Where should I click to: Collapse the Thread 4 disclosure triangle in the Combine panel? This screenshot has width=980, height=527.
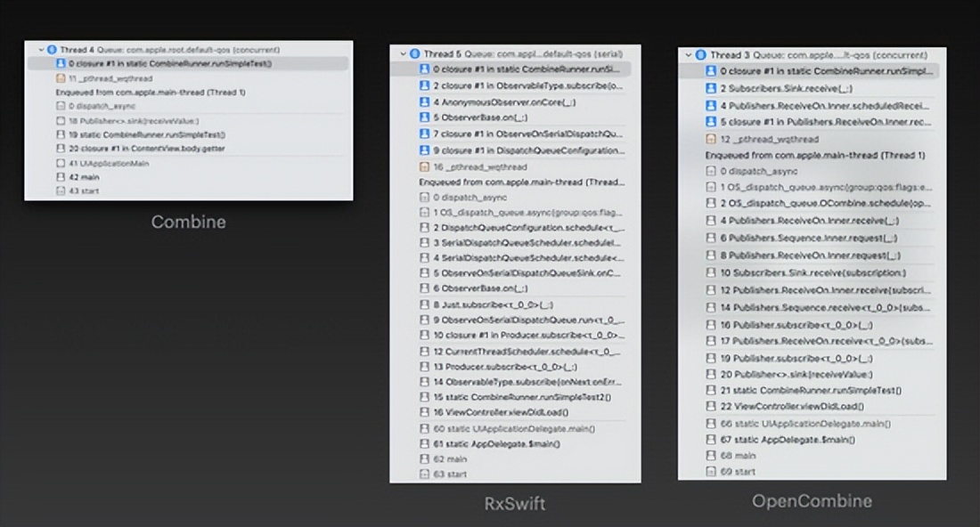[x=41, y=49]
